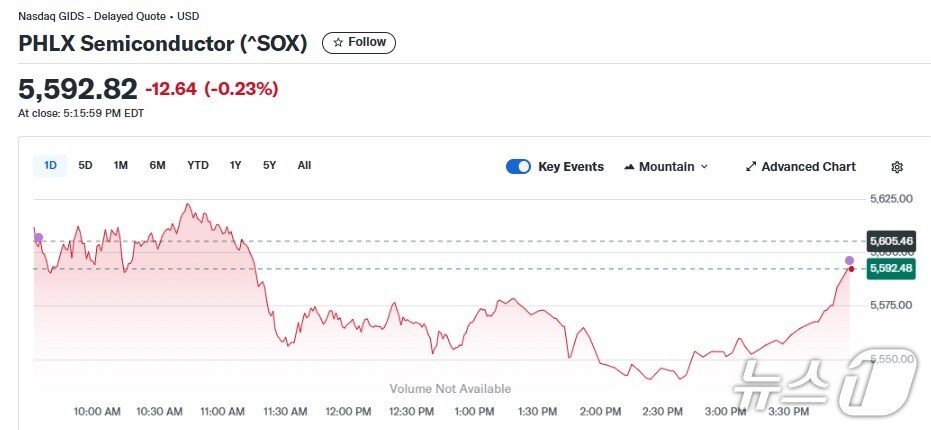Click purple key event dot near close
Screen dimensions: 931x430
[849, 259]
